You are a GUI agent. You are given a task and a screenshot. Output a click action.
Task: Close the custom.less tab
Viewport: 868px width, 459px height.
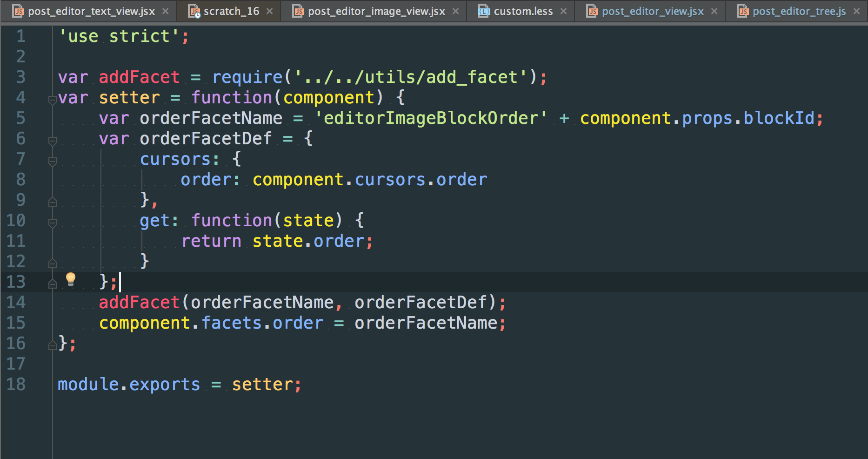tap(563, 11)
